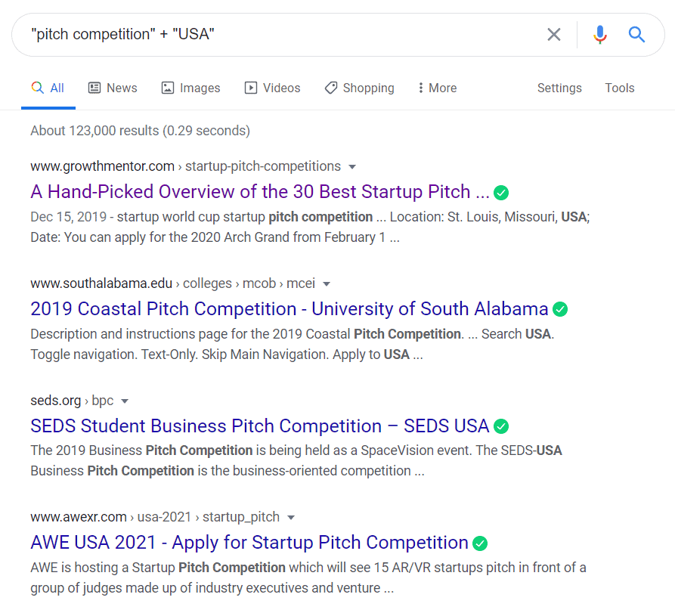Click the microphone voice search icon
The width and height of the screenshot is (675, 616).
pos(599,34)
